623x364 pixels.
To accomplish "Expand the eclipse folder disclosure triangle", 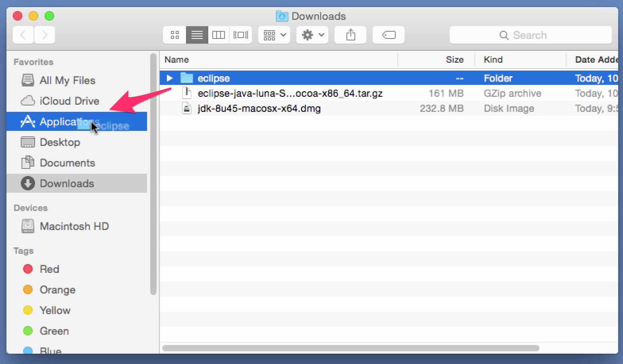I will pyautogui.click(x=169, y=78).
